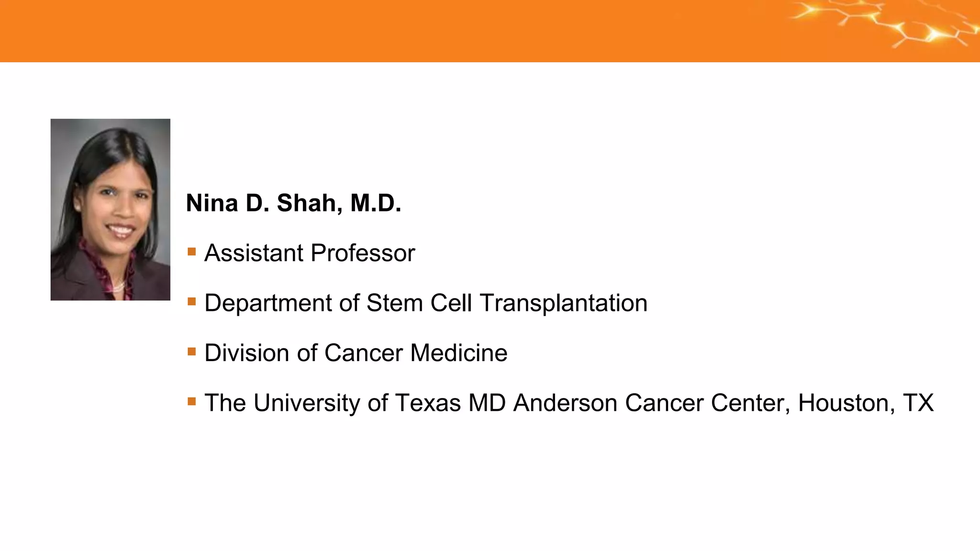
Task: Click the word Medicine in third bullet
Action: click(459, 353)
